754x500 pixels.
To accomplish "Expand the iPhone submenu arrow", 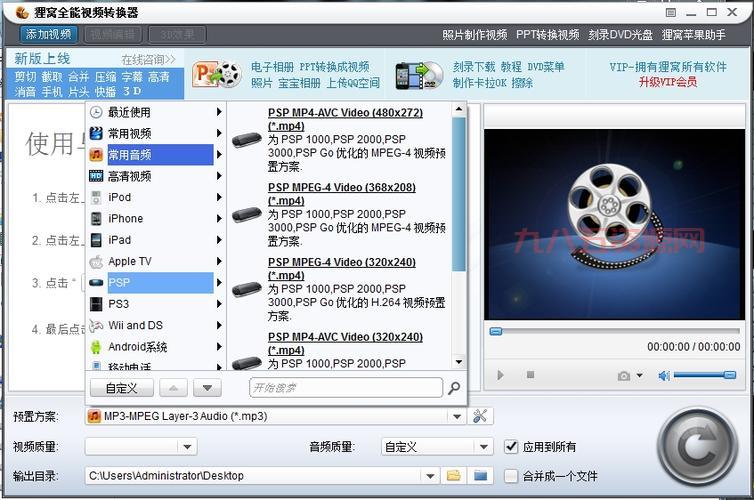I will pos(219,218).
